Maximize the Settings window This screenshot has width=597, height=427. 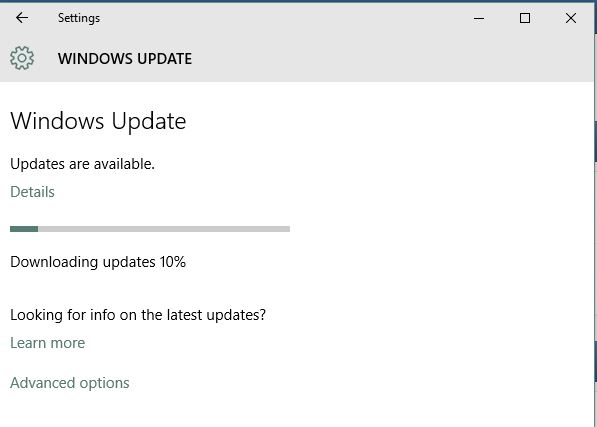[525, 18]
